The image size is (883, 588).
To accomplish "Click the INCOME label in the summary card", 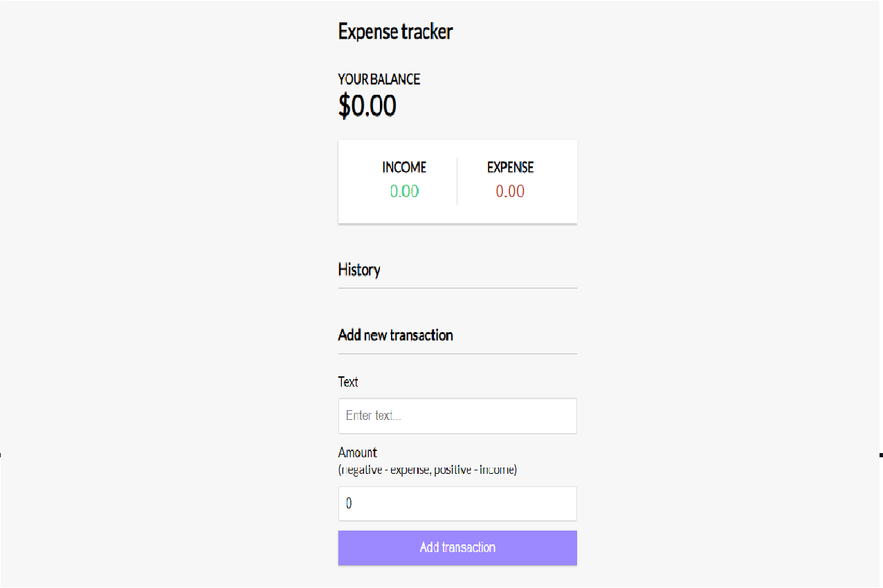I will [404, 167].
